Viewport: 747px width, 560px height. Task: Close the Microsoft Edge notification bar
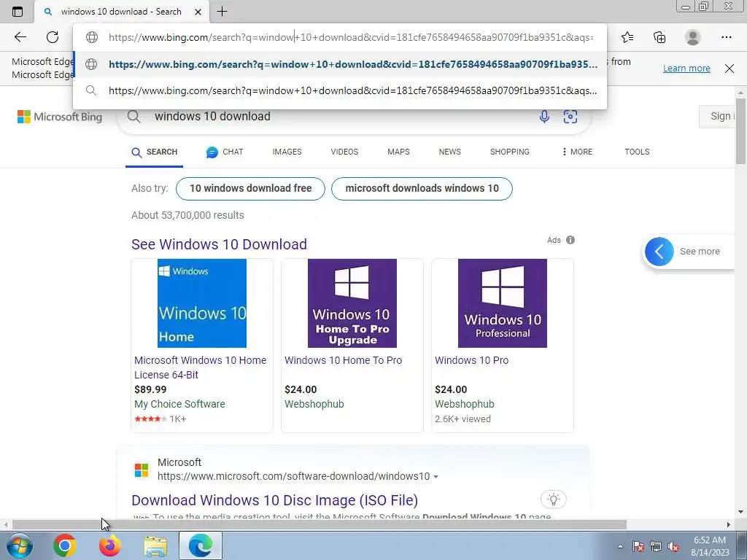coord(729,68)
